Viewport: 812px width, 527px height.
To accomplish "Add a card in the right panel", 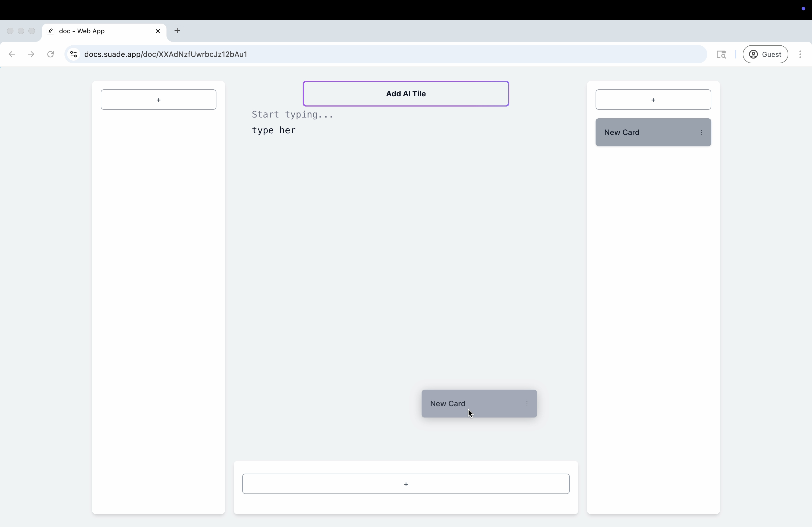I will point(653,100).
